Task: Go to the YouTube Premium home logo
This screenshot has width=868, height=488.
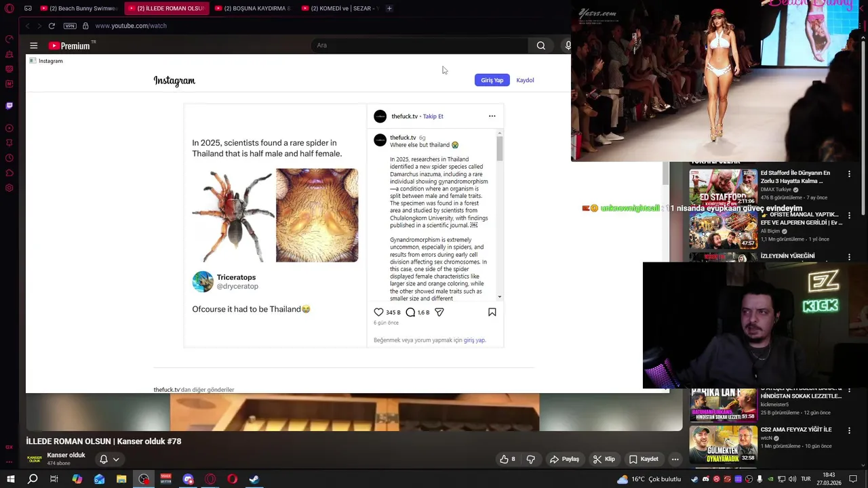Action: click(x=70, y=45)
